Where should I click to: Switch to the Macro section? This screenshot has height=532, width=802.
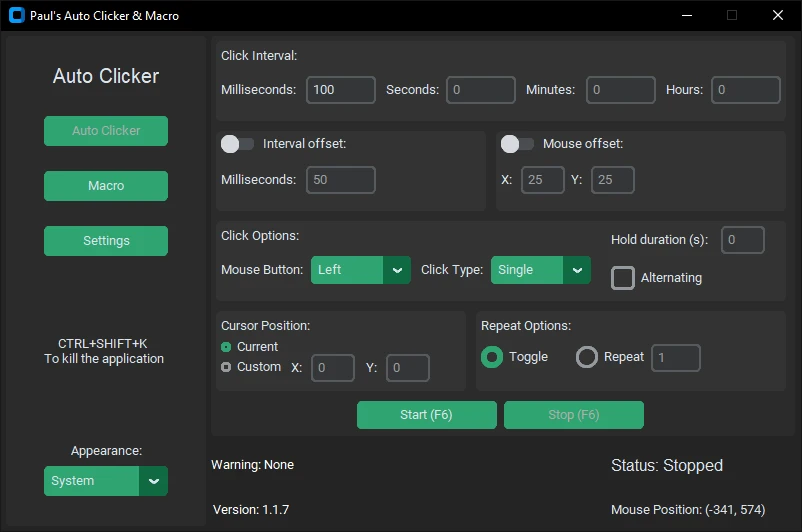tap(106, 186)
